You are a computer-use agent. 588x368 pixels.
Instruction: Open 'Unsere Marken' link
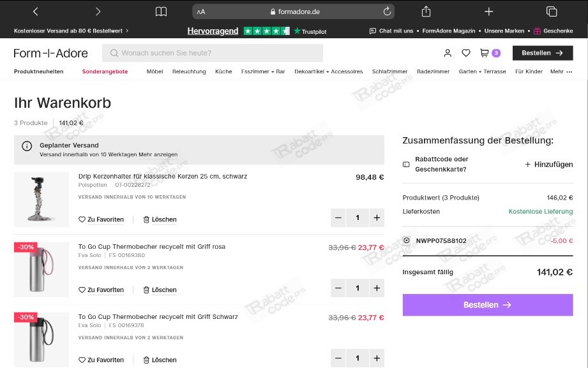point(504,31)
